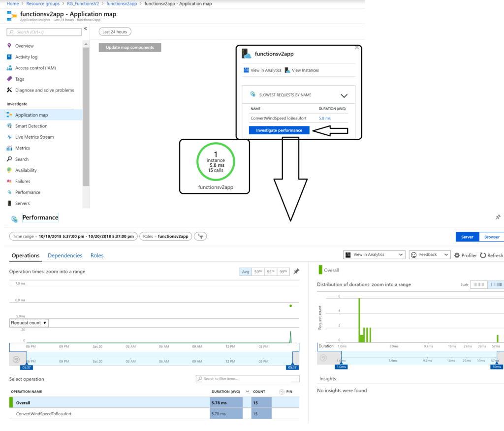Refresh the performance view
504x431 pixels.
(491, 255)
